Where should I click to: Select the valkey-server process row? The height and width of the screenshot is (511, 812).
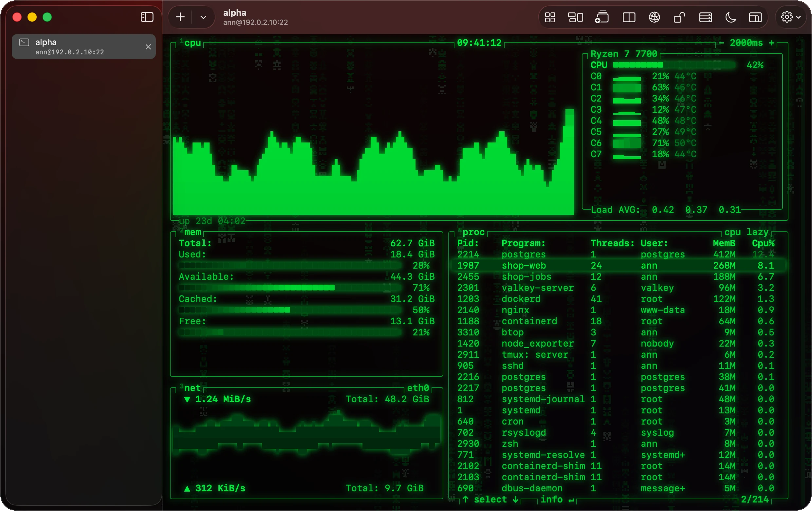618,288
